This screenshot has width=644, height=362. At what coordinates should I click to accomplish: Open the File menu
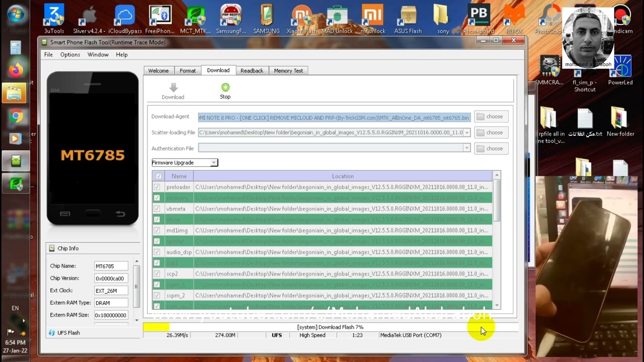tap(48, 54)
